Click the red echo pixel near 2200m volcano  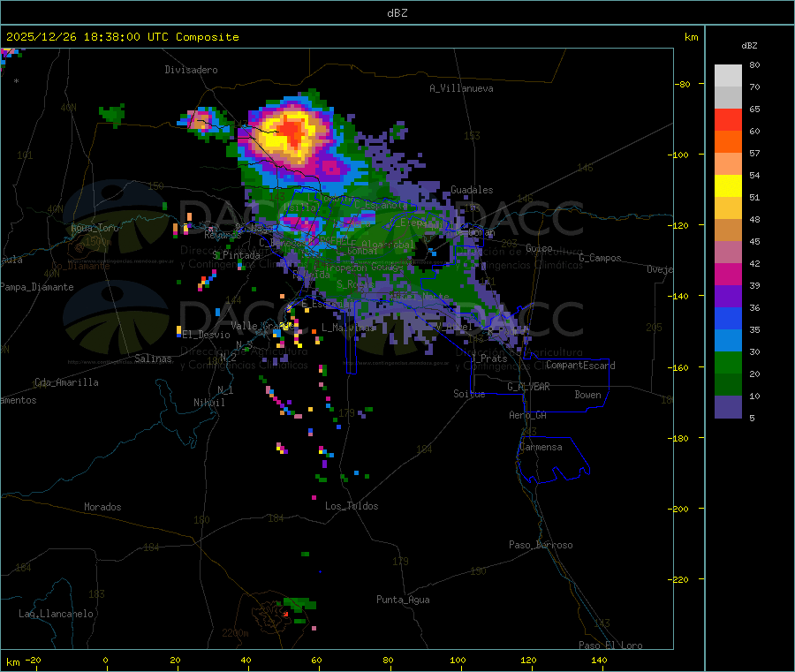[x=286, y=614]
